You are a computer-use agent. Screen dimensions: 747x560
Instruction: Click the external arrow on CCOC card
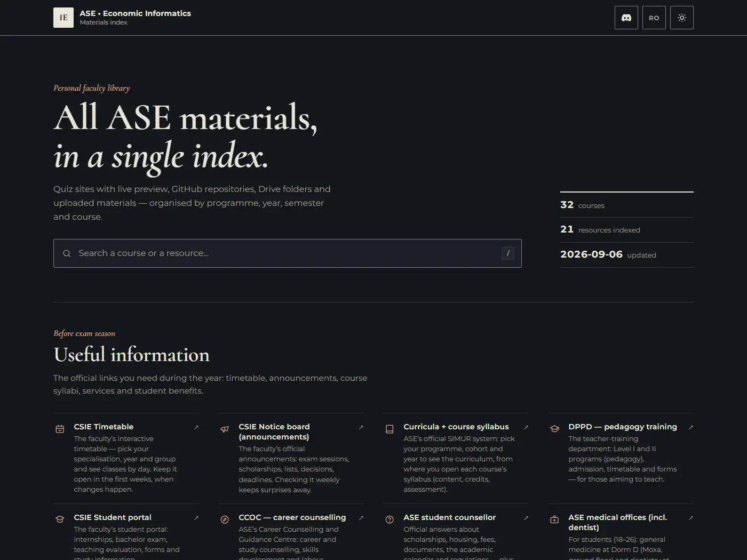(361, 518)
